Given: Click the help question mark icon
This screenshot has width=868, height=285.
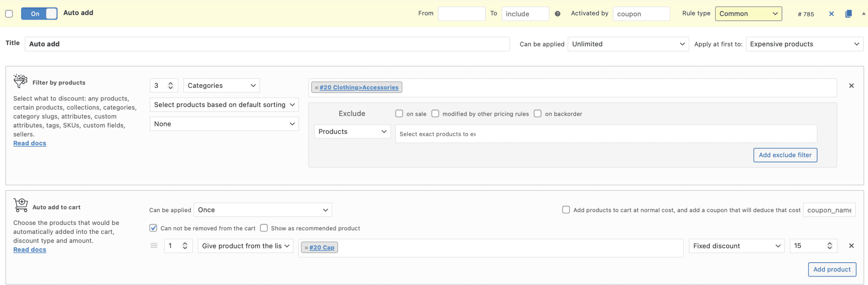Looking at the screenshot, I should [x=557, y=14].
